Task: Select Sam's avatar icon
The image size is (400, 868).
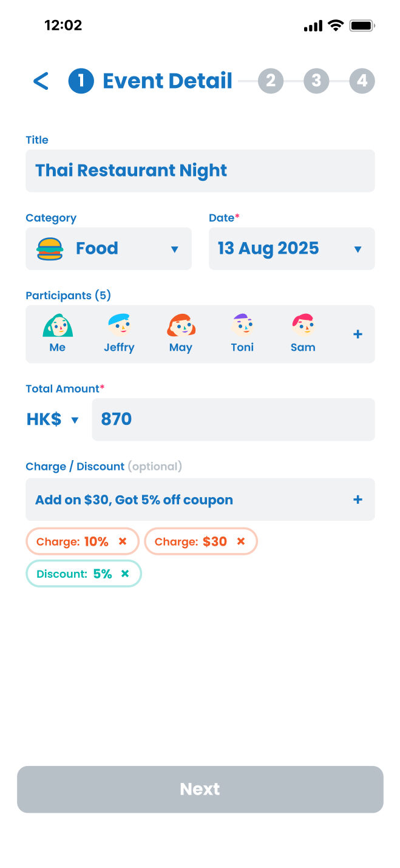Action: coord(303,326)
